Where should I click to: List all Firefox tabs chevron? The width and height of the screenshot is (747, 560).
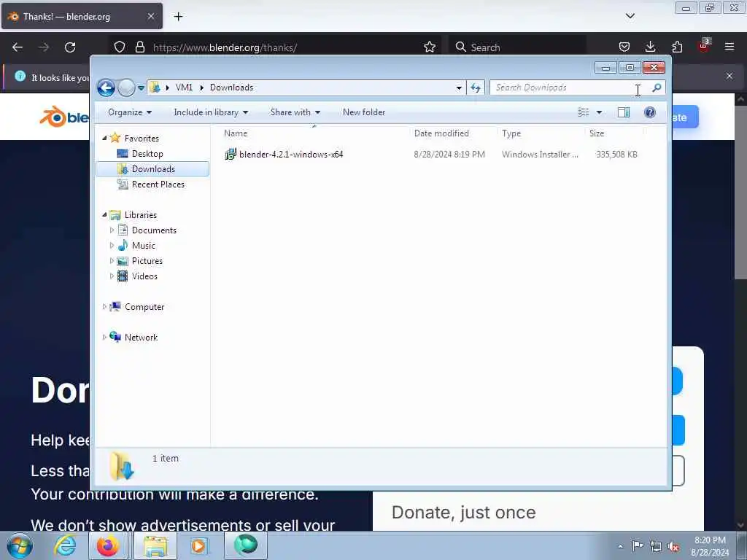click(x=630, y=16)
